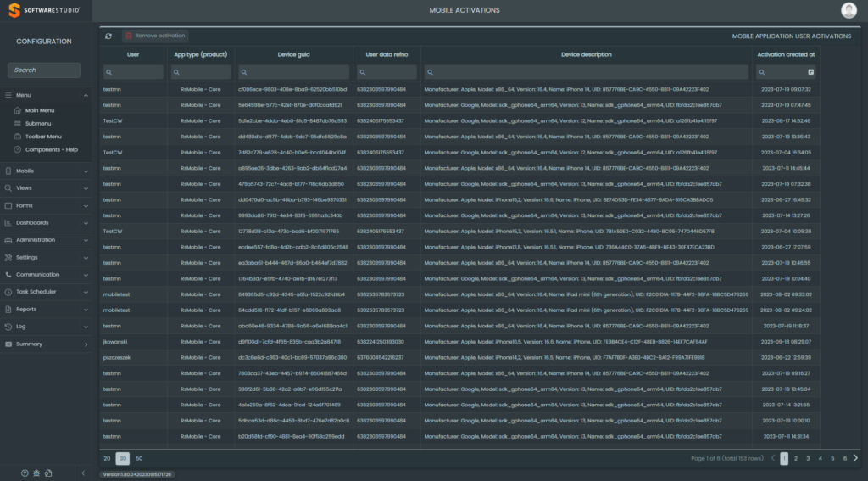The width and height of the screenshot is (868, 481).
Task: Set page size to 20 rows
Action: pyautogui.click(x=108, y=458)
